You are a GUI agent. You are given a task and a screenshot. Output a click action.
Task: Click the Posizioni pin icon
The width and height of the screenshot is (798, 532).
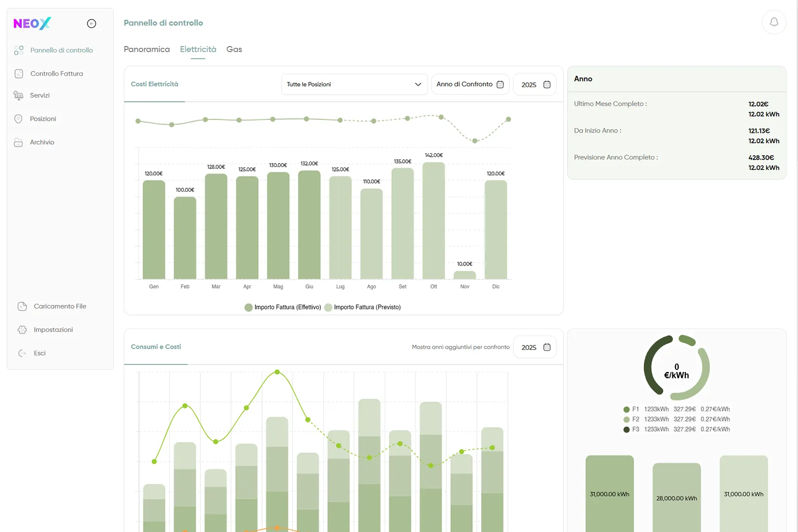pyautogui.click(x=19, y=119)
